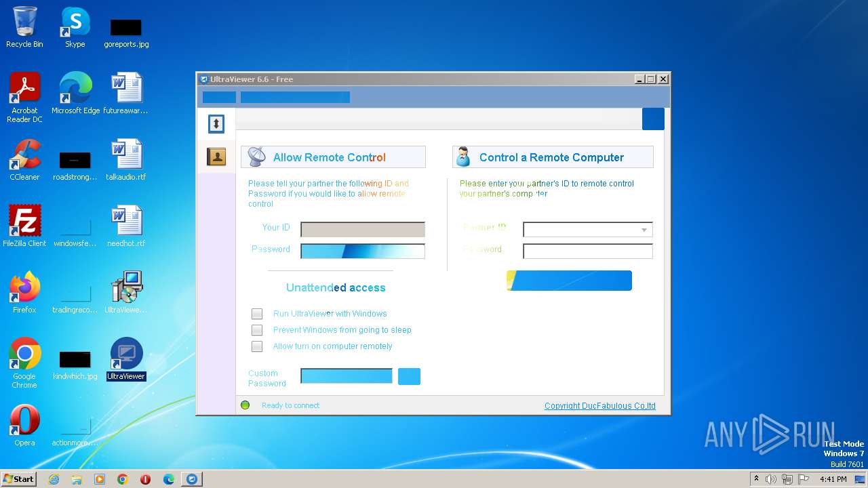Click the Opera icon in taskbar
This screenshot has width=868, height=488.
click(x=146, y=479)
